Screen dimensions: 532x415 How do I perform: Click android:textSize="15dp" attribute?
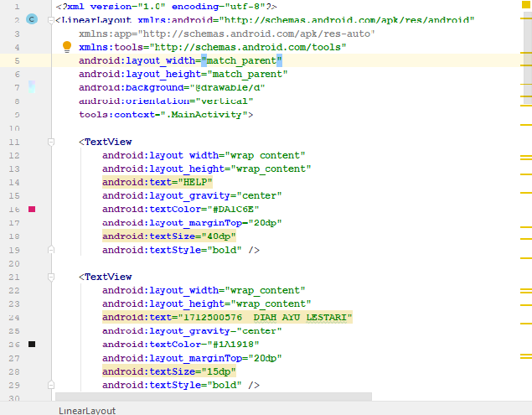click(169, 371)
